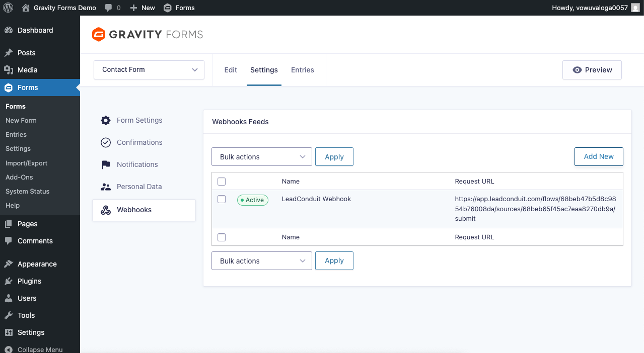Click the Personal Data people icon
Screen dimensions: 644x353
106,187
